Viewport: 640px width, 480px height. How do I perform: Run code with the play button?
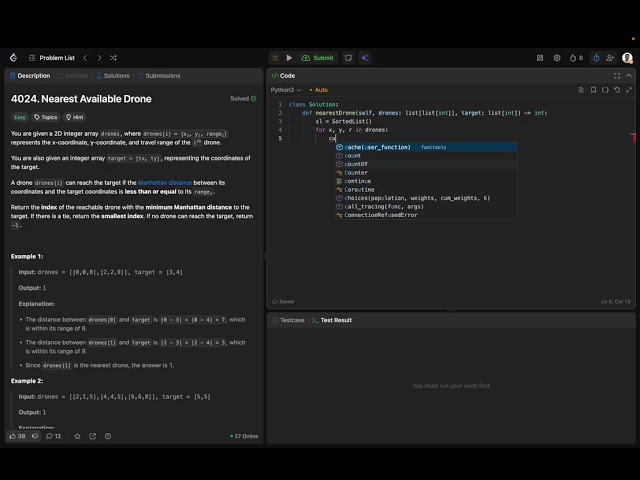tap(289, 58)
